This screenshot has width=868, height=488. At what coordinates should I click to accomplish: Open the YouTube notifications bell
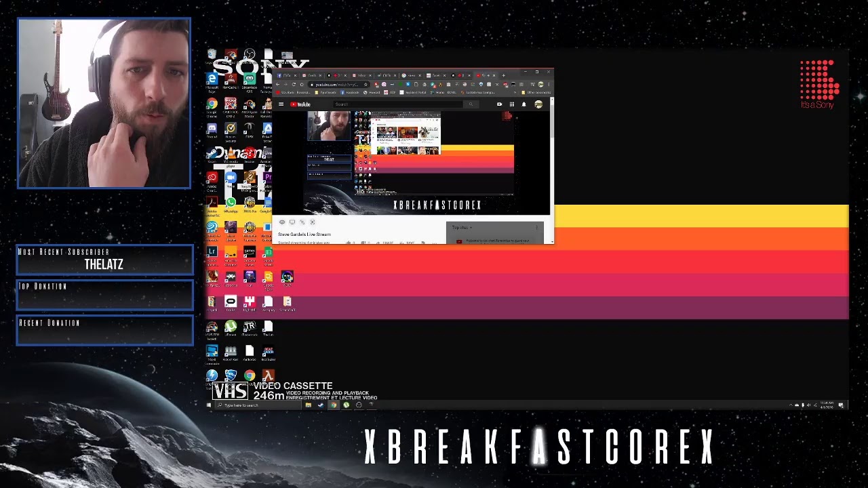pyautogui.click(x=524, y=104)
